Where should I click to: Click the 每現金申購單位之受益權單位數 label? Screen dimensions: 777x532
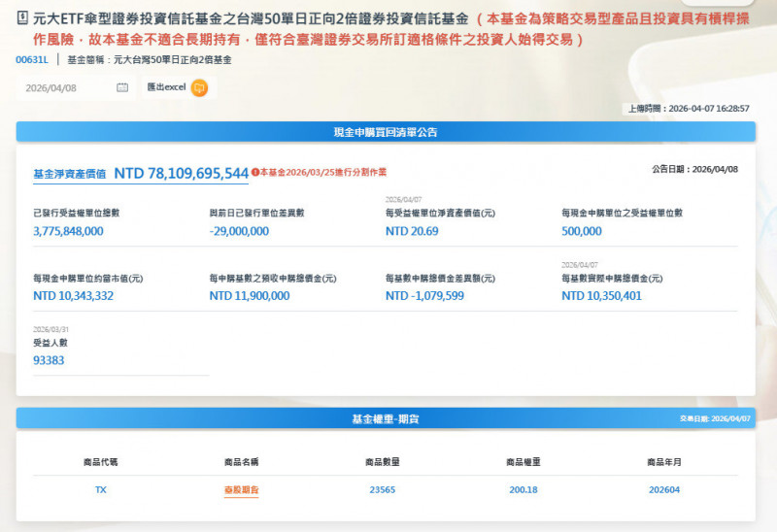(622, 213)
